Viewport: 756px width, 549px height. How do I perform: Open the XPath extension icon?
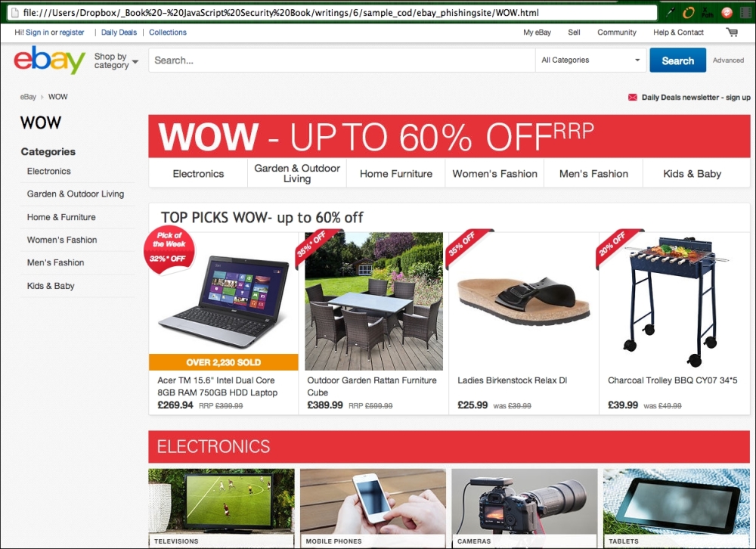(708, 13)
